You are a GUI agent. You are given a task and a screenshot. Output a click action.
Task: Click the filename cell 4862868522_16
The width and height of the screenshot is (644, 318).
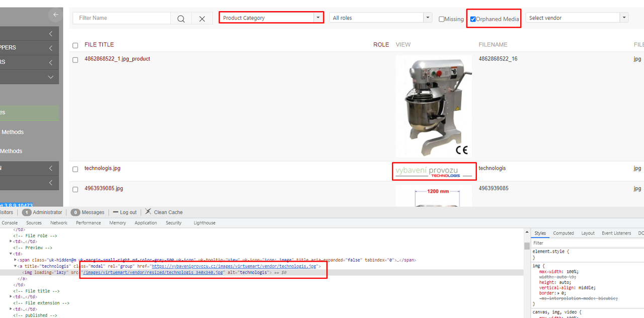498,59
